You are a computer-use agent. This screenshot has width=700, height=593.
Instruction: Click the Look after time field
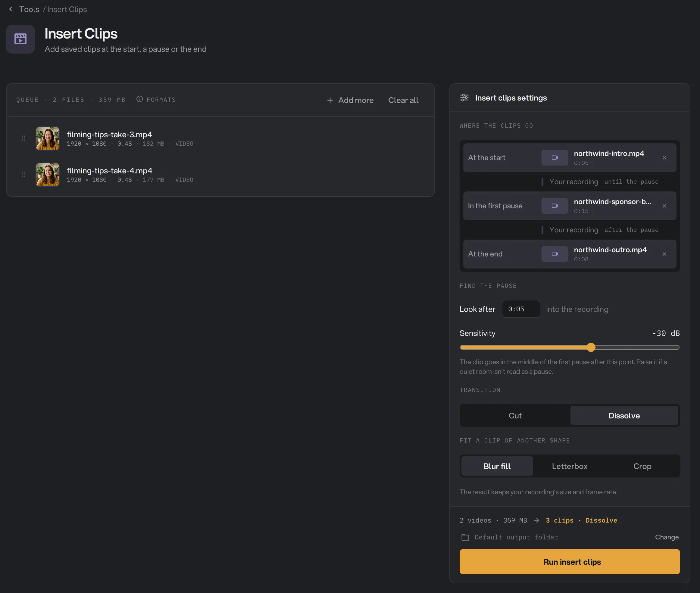coord(521,309)
